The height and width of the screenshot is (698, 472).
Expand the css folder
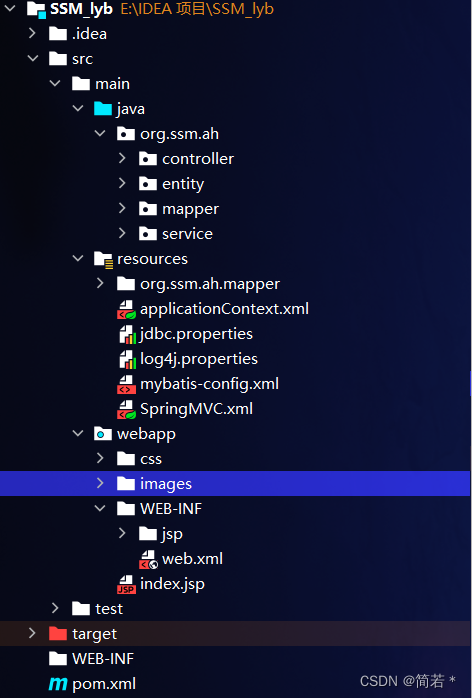tap(100, 458)
